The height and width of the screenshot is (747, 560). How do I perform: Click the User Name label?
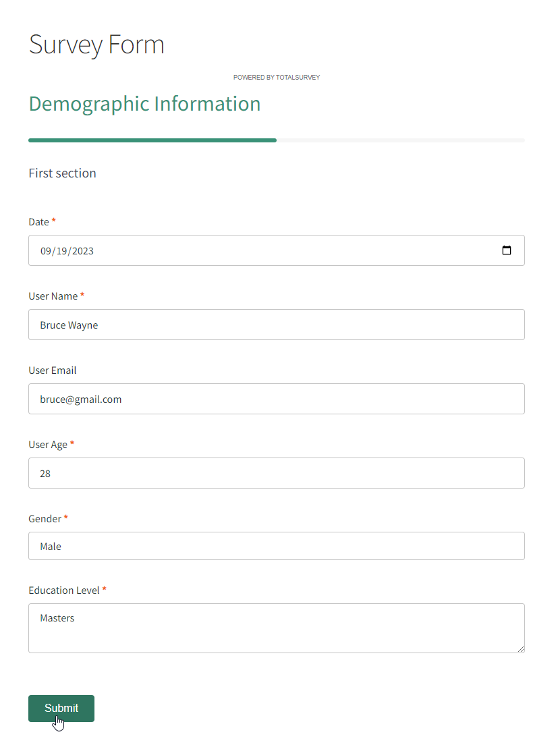click(x=53, y=296)
